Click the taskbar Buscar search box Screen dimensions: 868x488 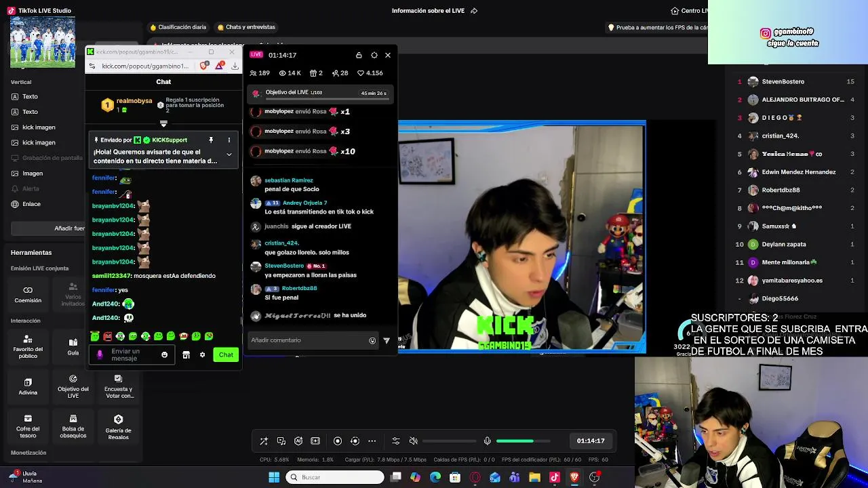[x=335, y=477]
